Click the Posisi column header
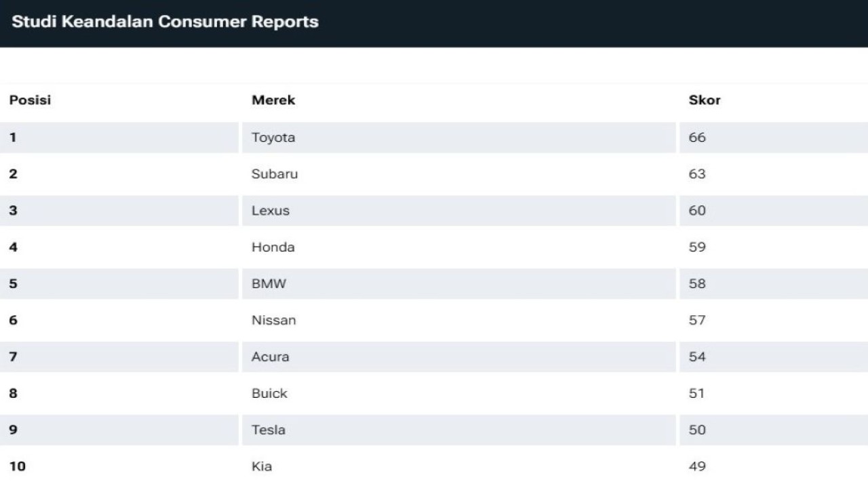This screenshot has width=868, height=488. click(x=30, y=100)
